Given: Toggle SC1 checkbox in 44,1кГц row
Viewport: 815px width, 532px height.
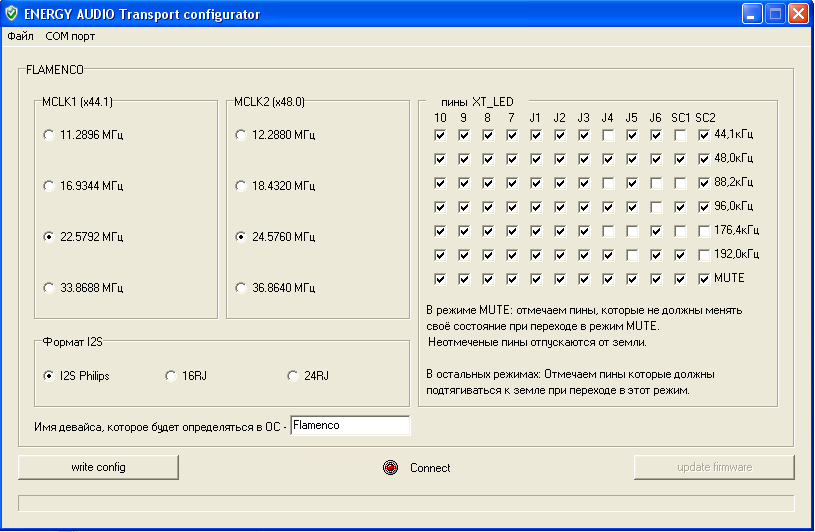Looking at the screenshot, I should (680, 136).
